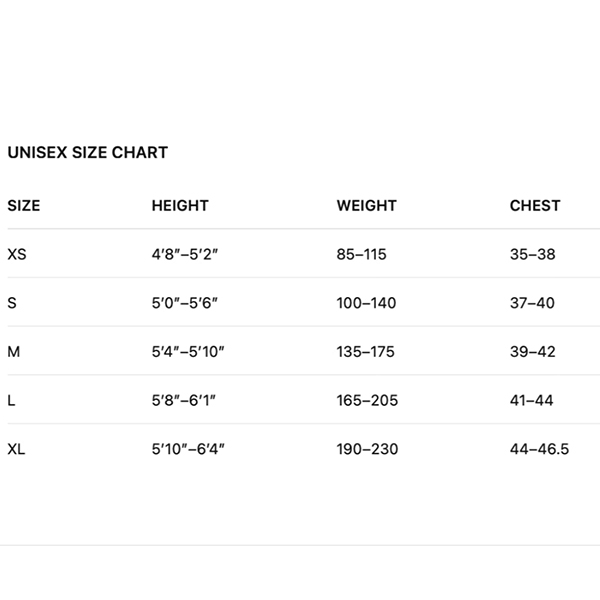
Task: Click the WEIGHT column header
Action: 366,206
